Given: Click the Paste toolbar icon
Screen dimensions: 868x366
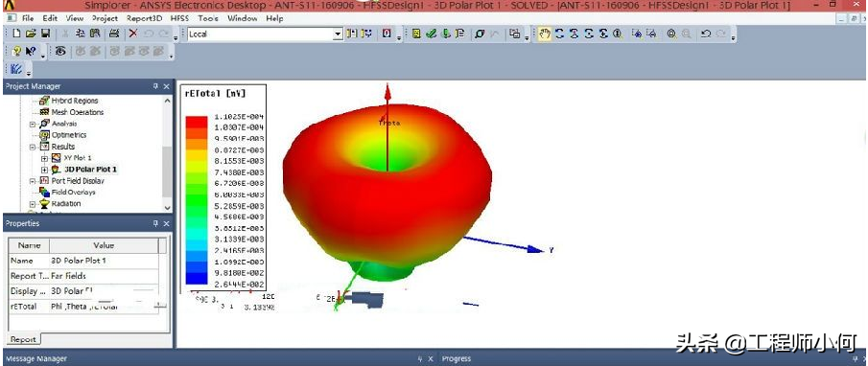Looking at the screenshot, I should (95, 34).
